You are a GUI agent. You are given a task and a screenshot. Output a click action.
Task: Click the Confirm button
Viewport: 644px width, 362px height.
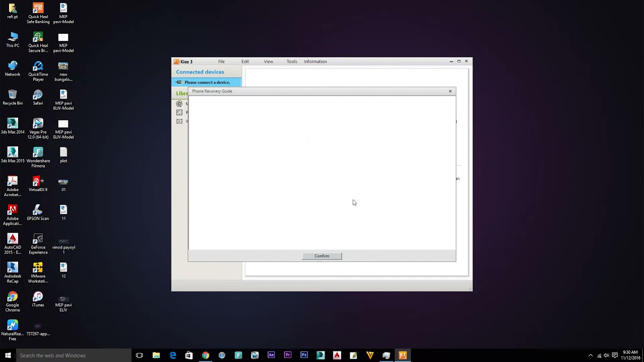tap(322, 256)
